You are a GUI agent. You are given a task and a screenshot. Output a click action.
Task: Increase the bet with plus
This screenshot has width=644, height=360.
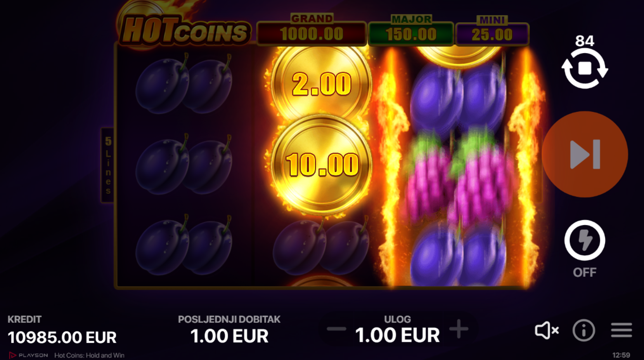tap(459, 329)
